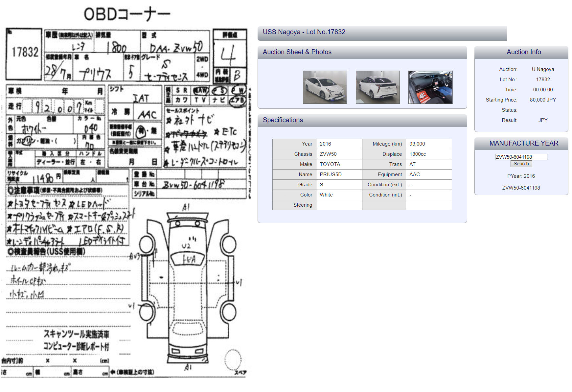Select the Specifications panel heading

[283, 120]
